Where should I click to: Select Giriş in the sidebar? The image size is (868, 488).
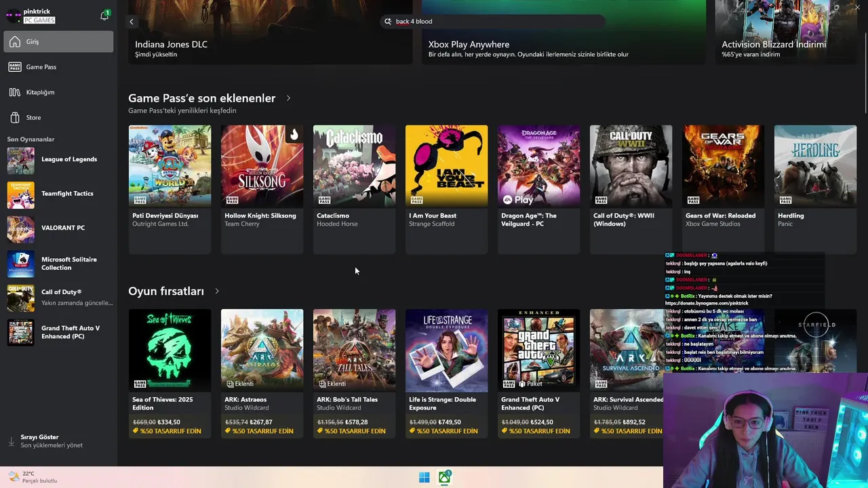coord(58,41)
